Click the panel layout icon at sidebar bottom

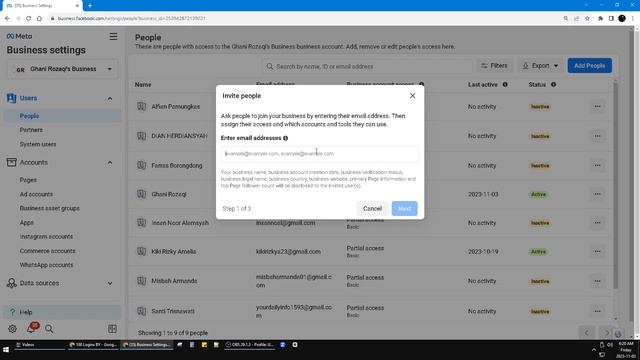(x=112, y=329)
